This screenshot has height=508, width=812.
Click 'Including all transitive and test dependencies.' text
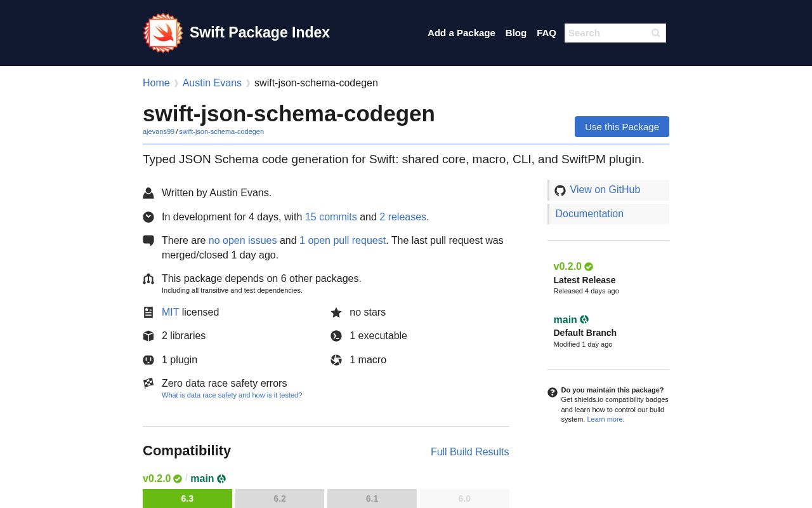pyautogui.click(x=232, y=290)
